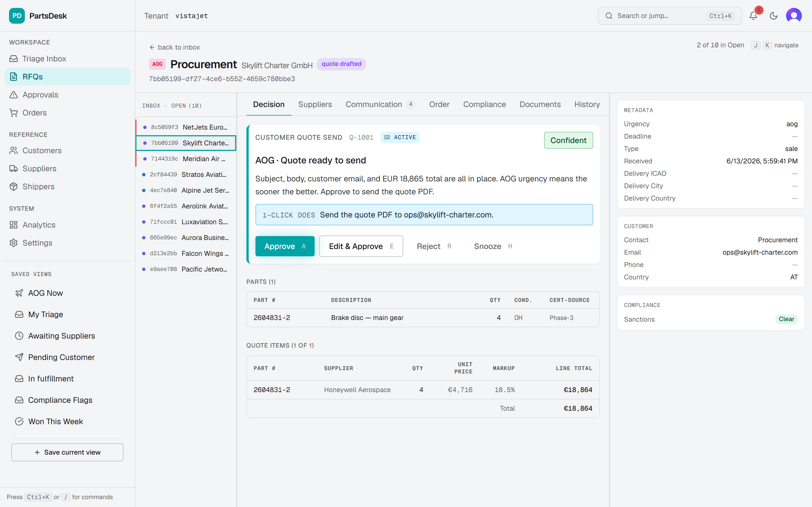Focus the Search or jump field
812x507 pixels.
click(669, 16)
